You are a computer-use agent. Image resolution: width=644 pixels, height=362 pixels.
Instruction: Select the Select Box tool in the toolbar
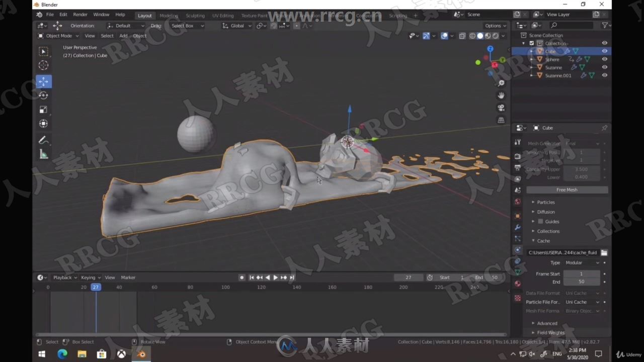pyautogui.click(x=44, y=51)
